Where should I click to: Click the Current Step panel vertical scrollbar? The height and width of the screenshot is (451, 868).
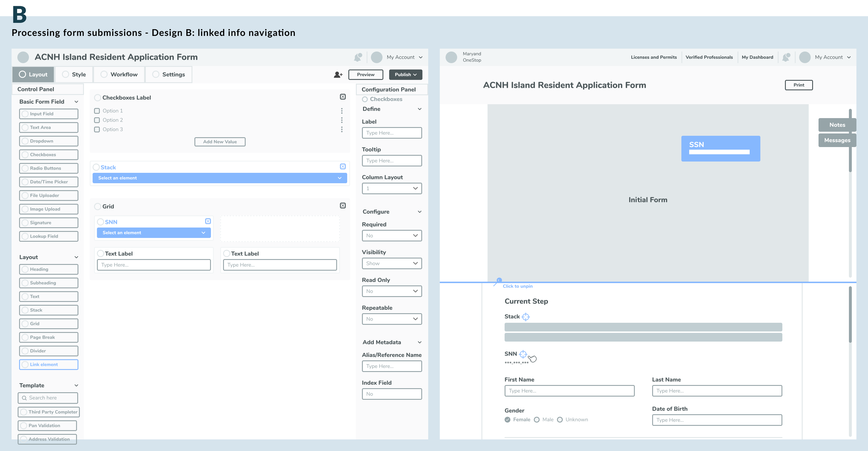(850, 315)
